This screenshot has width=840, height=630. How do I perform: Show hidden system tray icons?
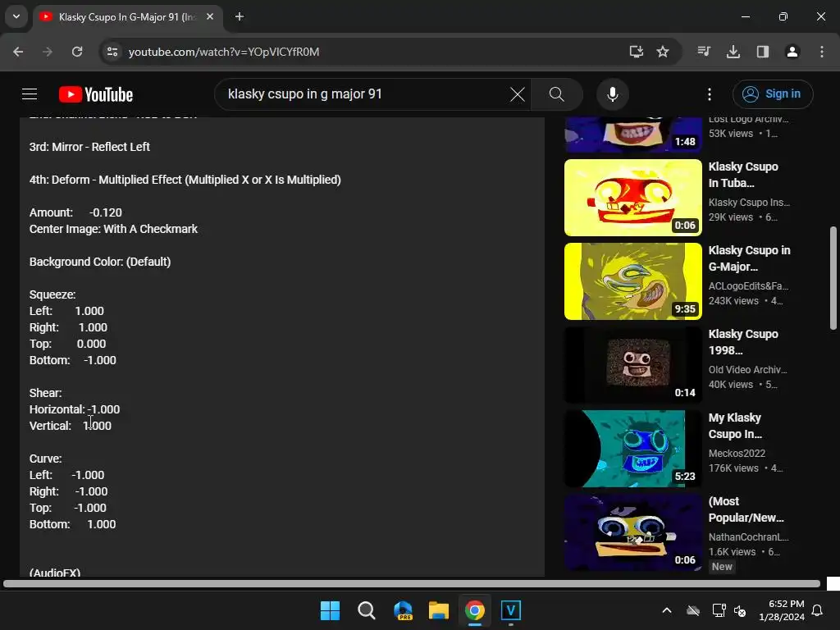[x=667, y=610]
